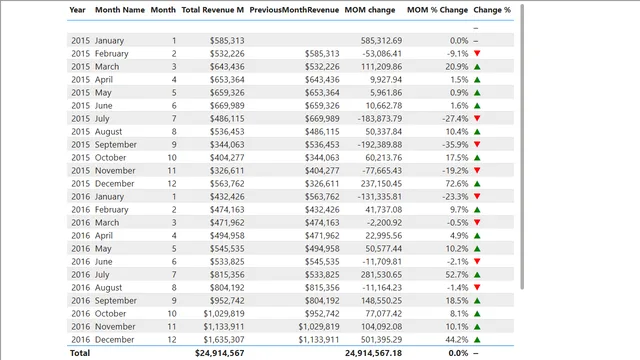
Task: Click the table's vertical scrollbar thumb
Action: coord(522,147)
